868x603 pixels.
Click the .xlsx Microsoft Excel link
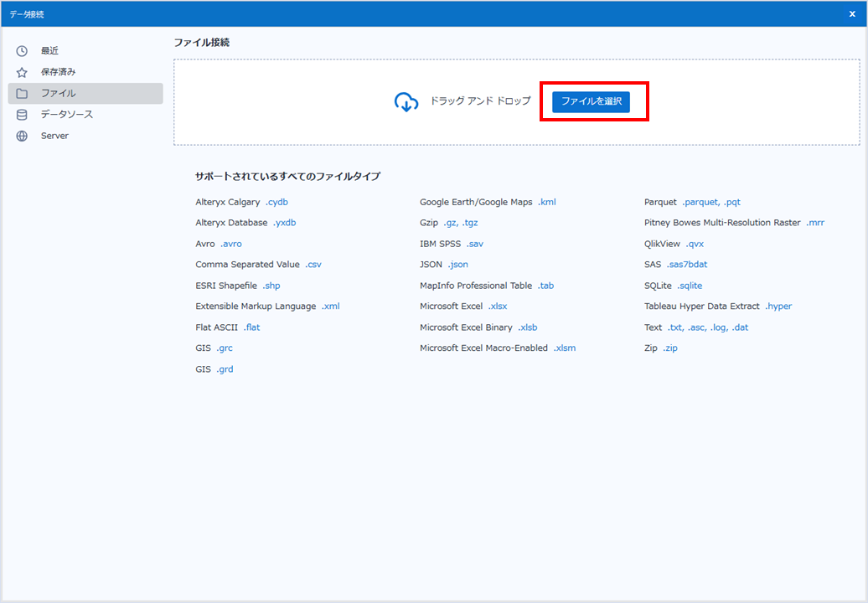coord(498,307)
